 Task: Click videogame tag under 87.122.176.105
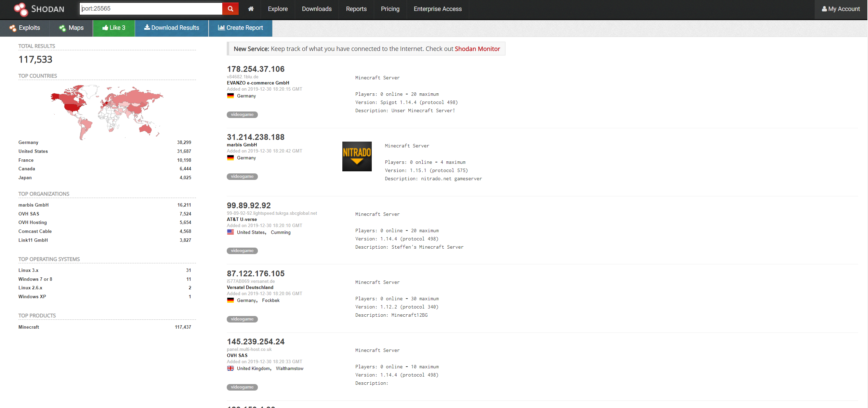coord(242,319)
